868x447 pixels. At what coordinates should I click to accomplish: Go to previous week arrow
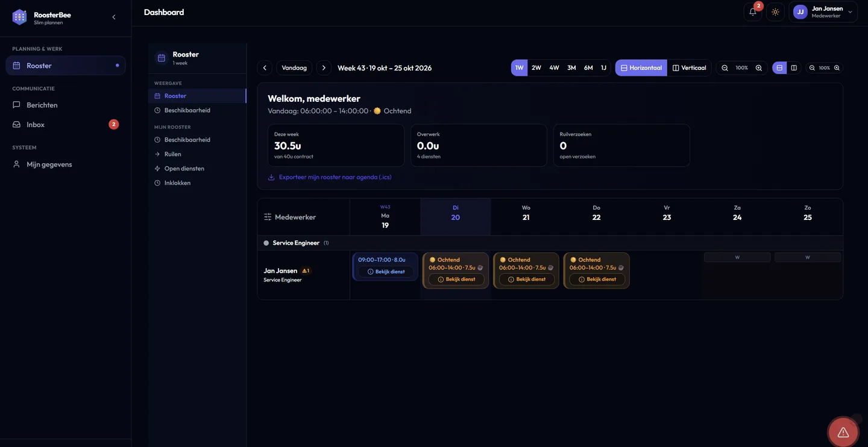click(265, 68)
